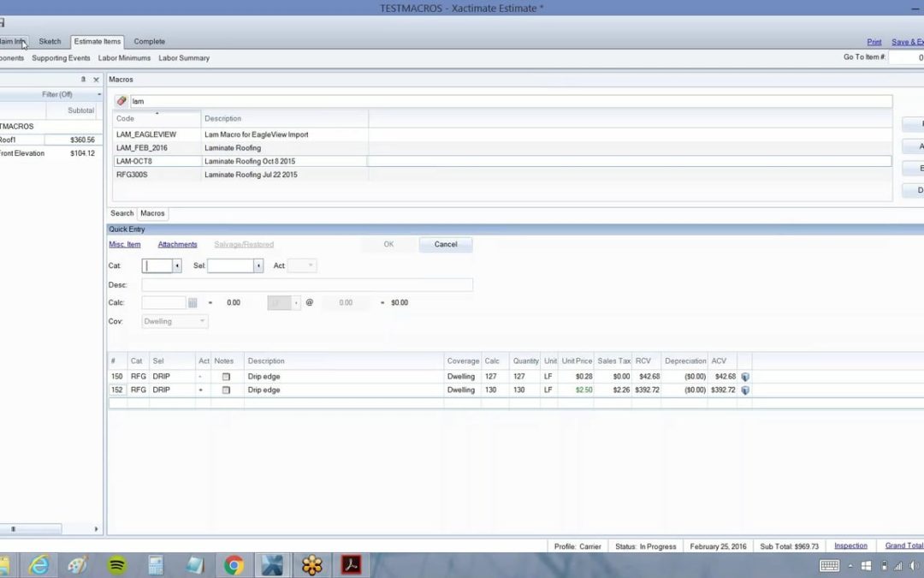The image size is (924, 578).
Task: Toggle Notes checkbox for item 150
Action: [x=226, y=376]
